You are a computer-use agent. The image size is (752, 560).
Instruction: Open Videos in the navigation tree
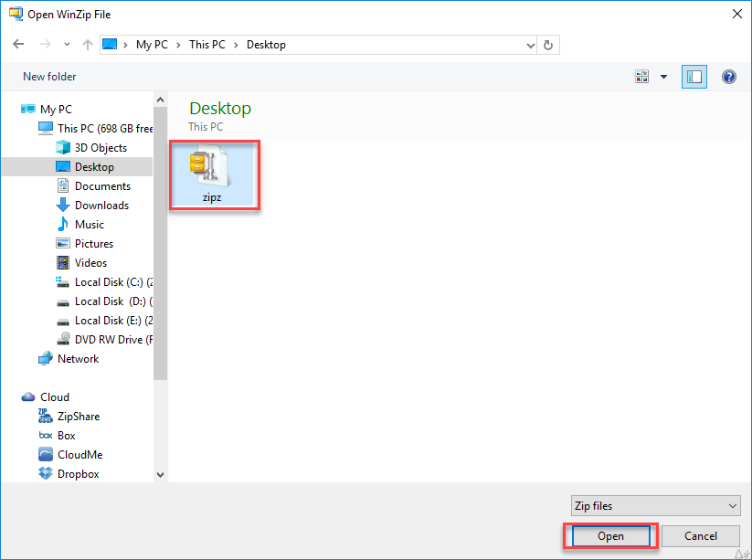coord(90,263)
